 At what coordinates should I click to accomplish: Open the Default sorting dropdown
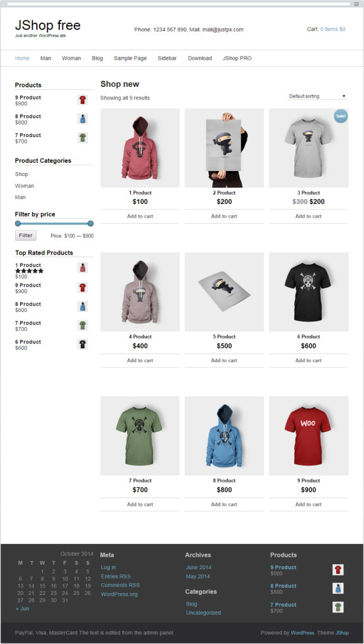317,96
